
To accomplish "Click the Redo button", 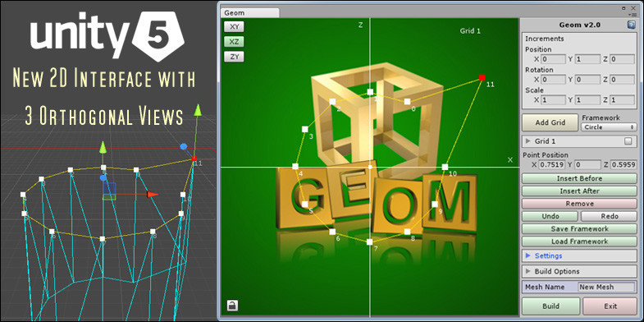I will click(609, 216).
